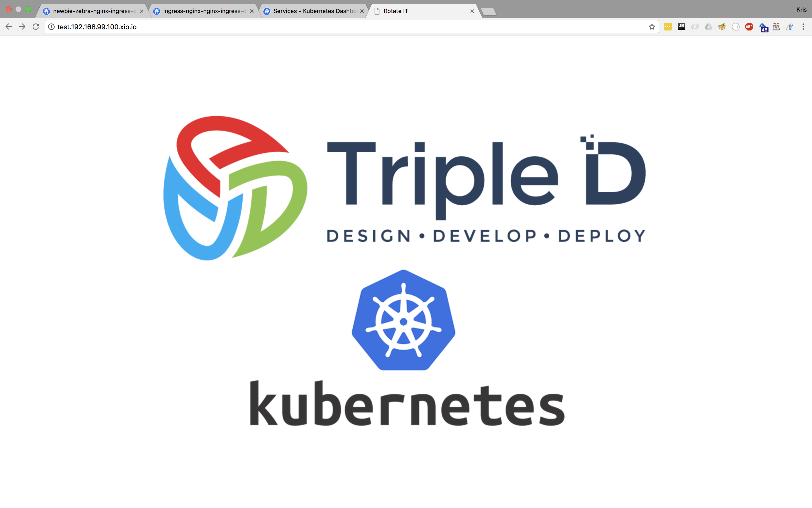Image resolution: width=812 pixels, height=508 pixels.
Task: Switch to the newbie-zebra-nginx-ingress tab
Action: coord(92,11)
